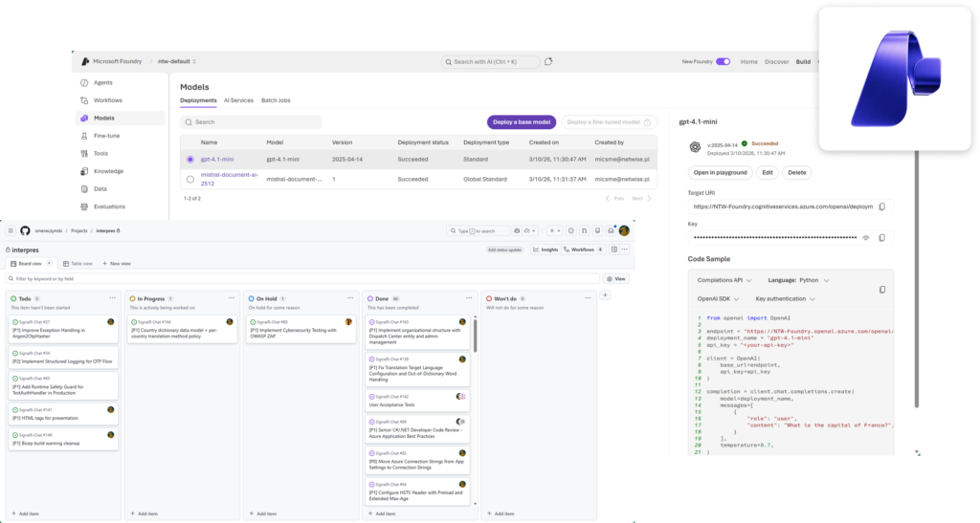The height and width of the screenshot is (523, 980).
Task: Select the mistral-document-ai-2512 radio button
Action: [190, 179]
